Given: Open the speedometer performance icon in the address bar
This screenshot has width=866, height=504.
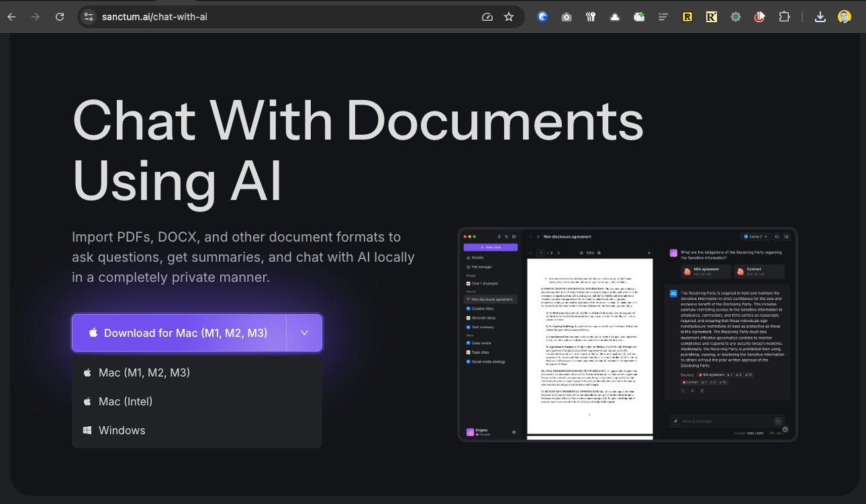Looking at the screenshot, I should click(487, 17).
